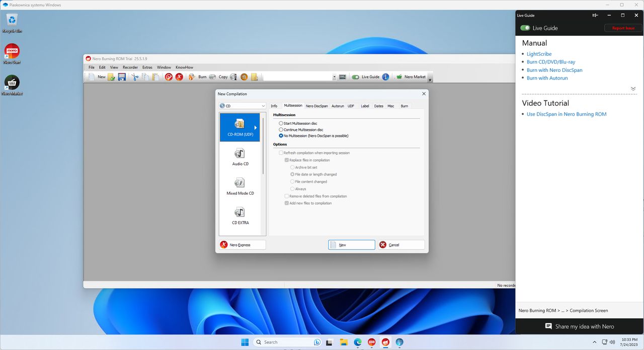Open the recorder selection dropdown in toolbar

334,77
